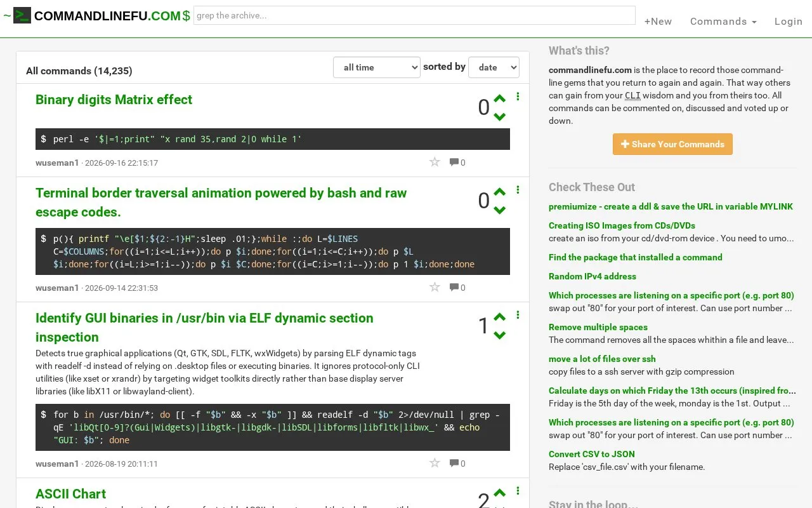
Task: Open 'Creating ISO Images from CDs/DVDs' link
Action: coord(622,225)
